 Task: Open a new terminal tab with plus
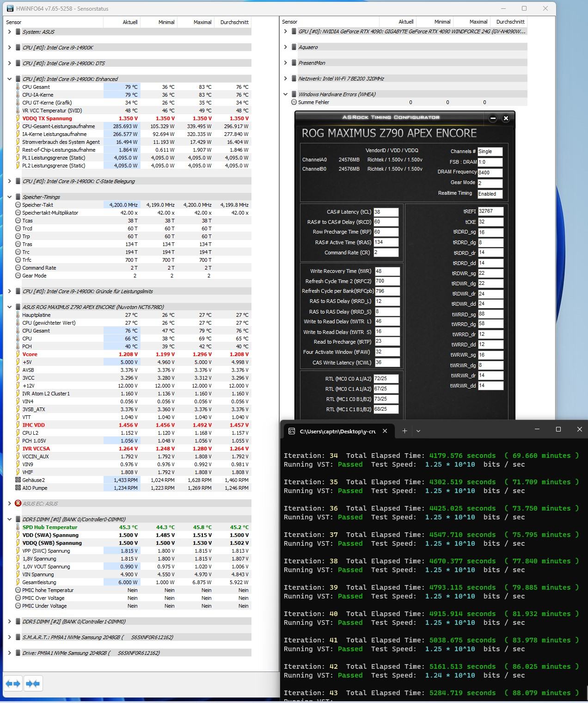(404, 431)
